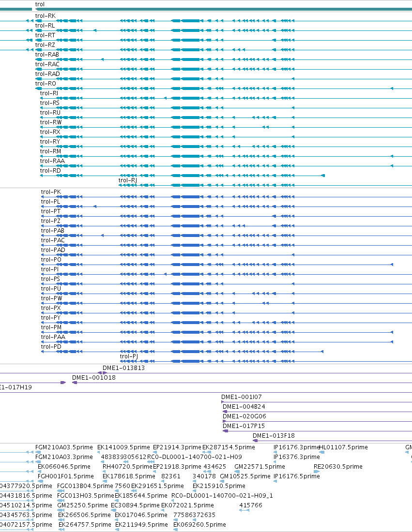This screenshot has height=532, width=412.
Task: Select protein label trol-PT
Action: (51, 211)
